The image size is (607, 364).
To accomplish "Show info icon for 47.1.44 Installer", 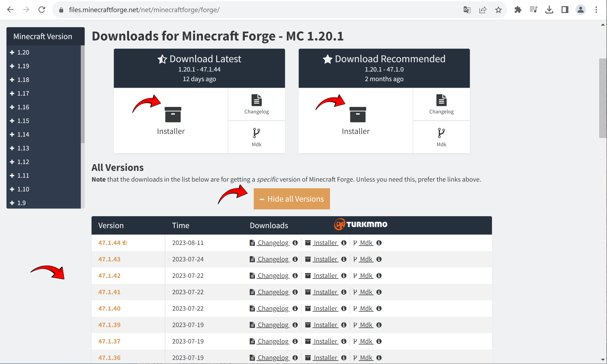I will (x=344, y=243).
